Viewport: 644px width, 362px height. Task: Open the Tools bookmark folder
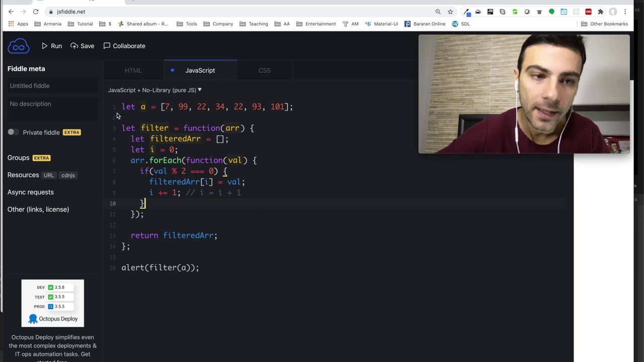[x=187, y=24]
